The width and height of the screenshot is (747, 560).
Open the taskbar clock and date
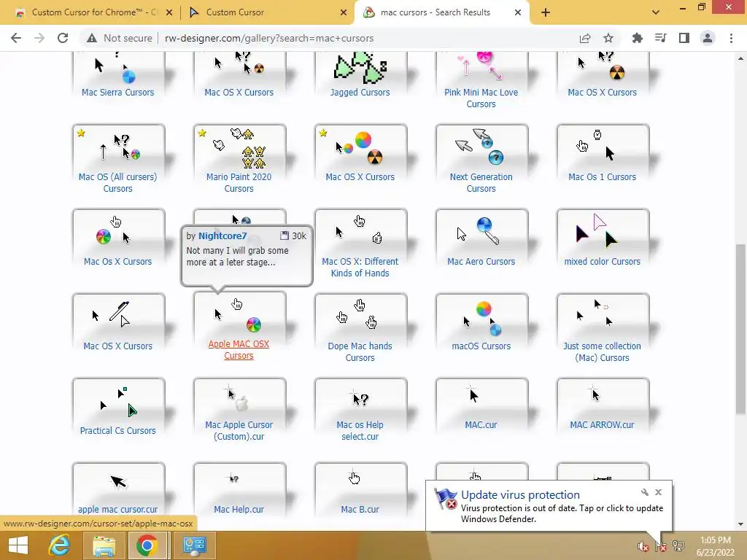(716, 546)
